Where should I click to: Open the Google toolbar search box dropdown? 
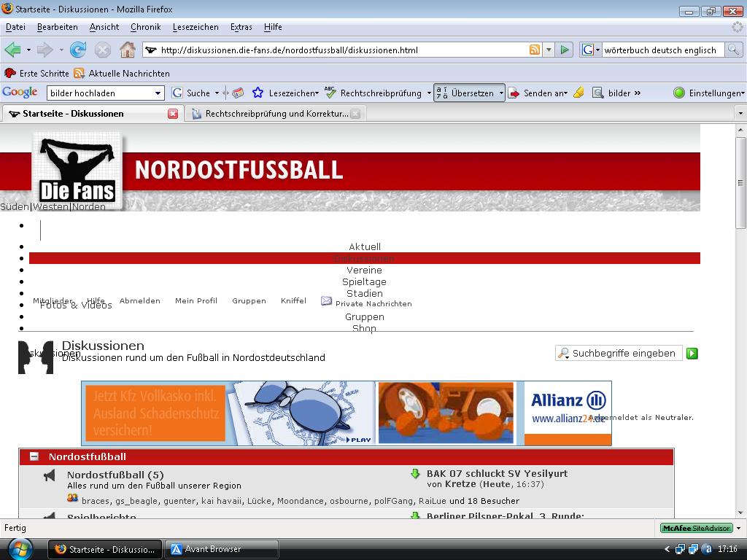pos(158,93)
